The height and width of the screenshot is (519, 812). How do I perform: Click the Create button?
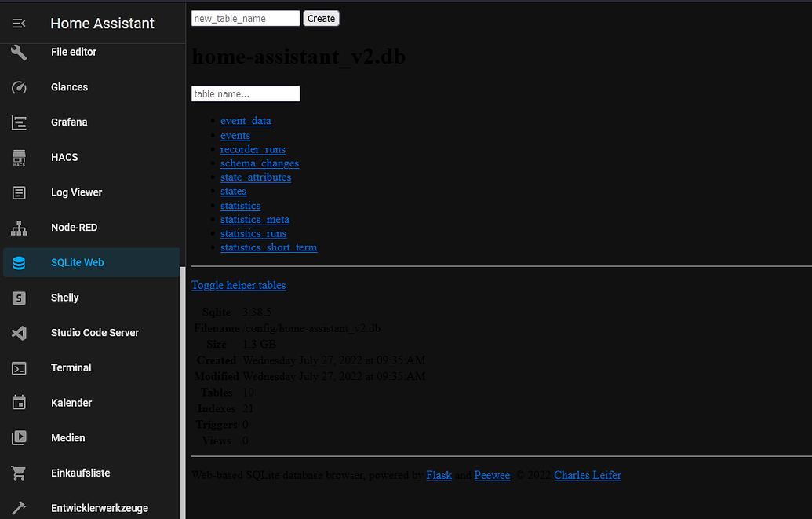[x=321, y=18]
